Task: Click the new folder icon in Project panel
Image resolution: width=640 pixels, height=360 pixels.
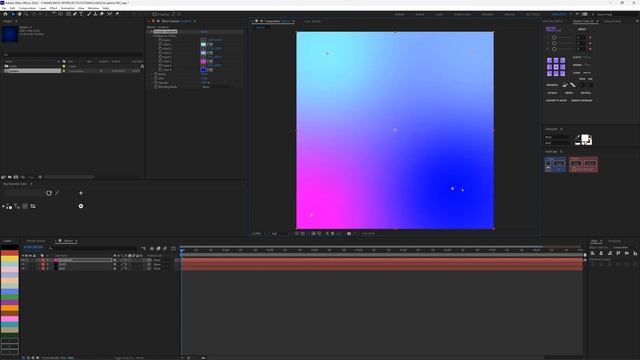Action: (9, 177)
